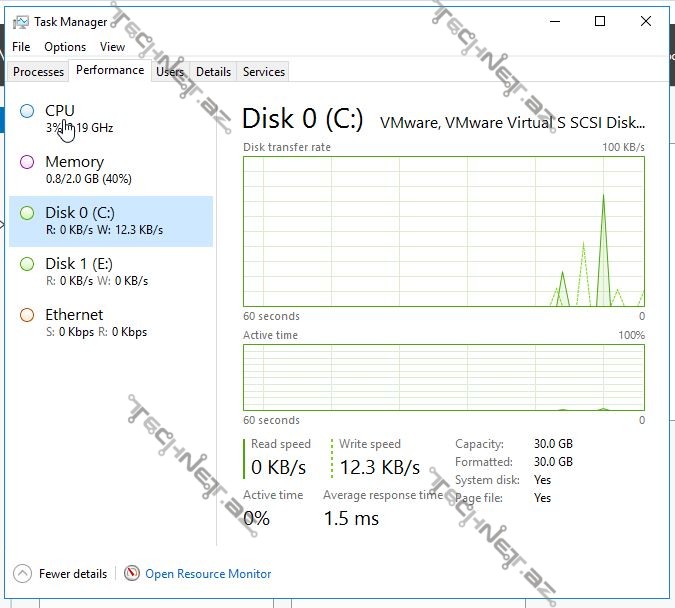Click the Fewer details label
Screen dimensions: 675x608
(x=73, y=574)
